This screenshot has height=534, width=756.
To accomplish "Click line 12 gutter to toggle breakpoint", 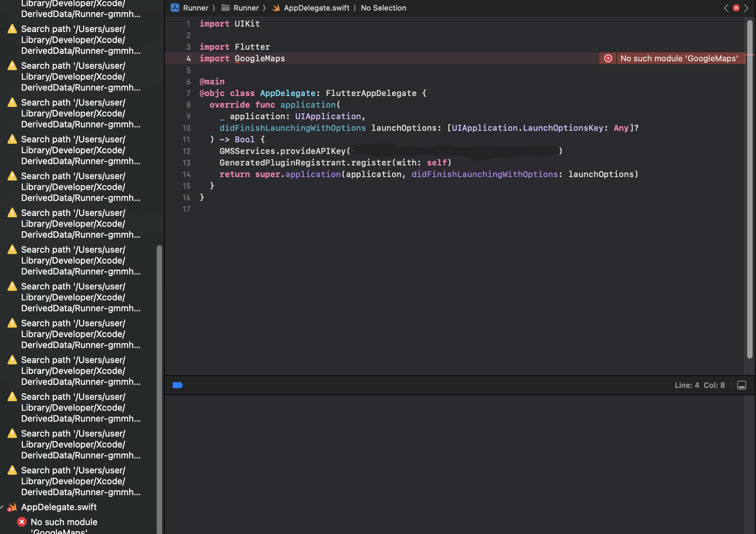I will pyautogui.click(x=186, y=151).
